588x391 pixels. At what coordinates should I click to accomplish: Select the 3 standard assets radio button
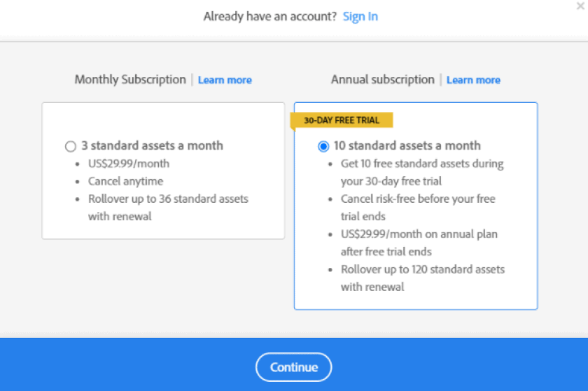71,147
